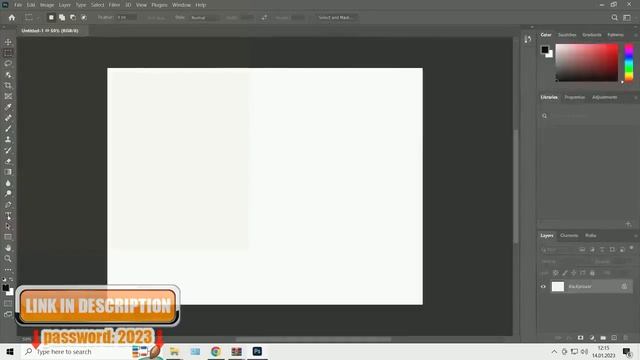Open the Color panel options menu

tap(635, 35)
